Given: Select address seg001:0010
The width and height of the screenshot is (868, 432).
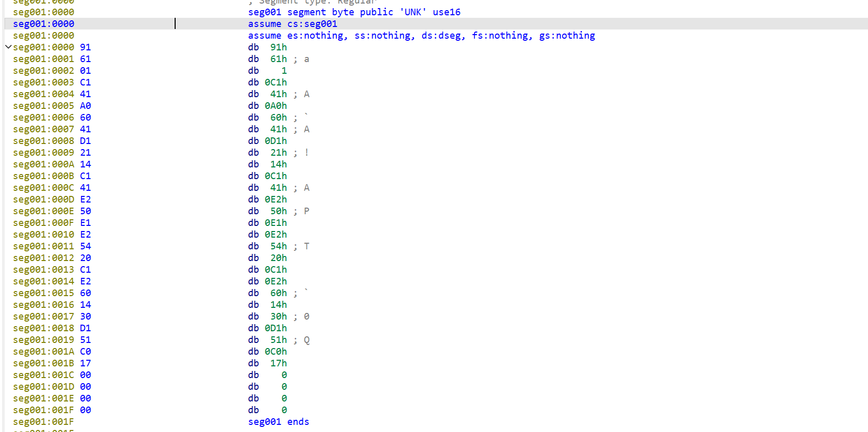Looking at the screenshot, I should 44,235.
